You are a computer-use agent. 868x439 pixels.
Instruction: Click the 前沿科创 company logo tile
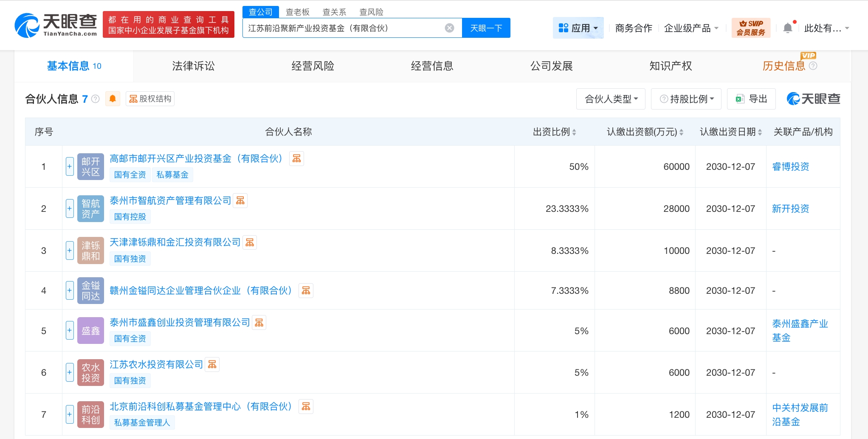[90, 414]
